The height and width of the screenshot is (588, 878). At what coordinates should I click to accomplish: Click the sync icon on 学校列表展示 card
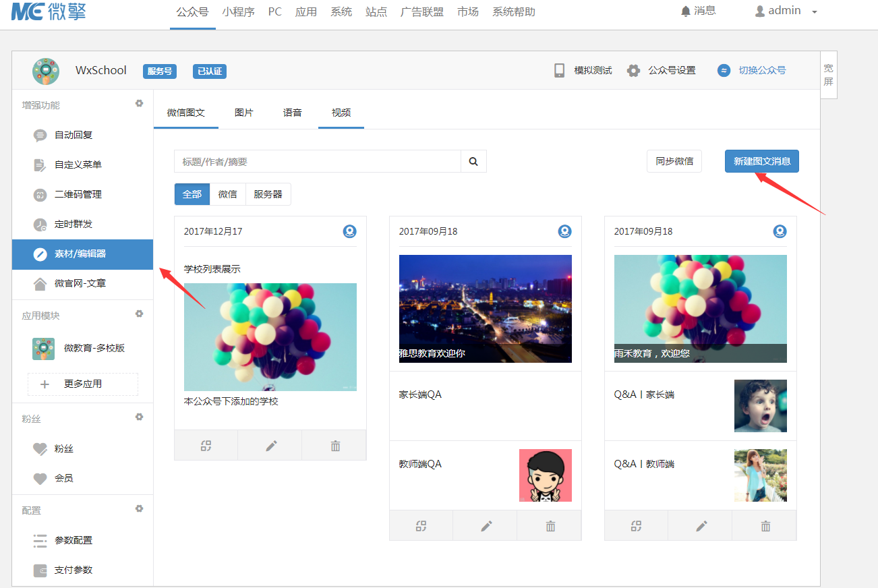[206, 446]
